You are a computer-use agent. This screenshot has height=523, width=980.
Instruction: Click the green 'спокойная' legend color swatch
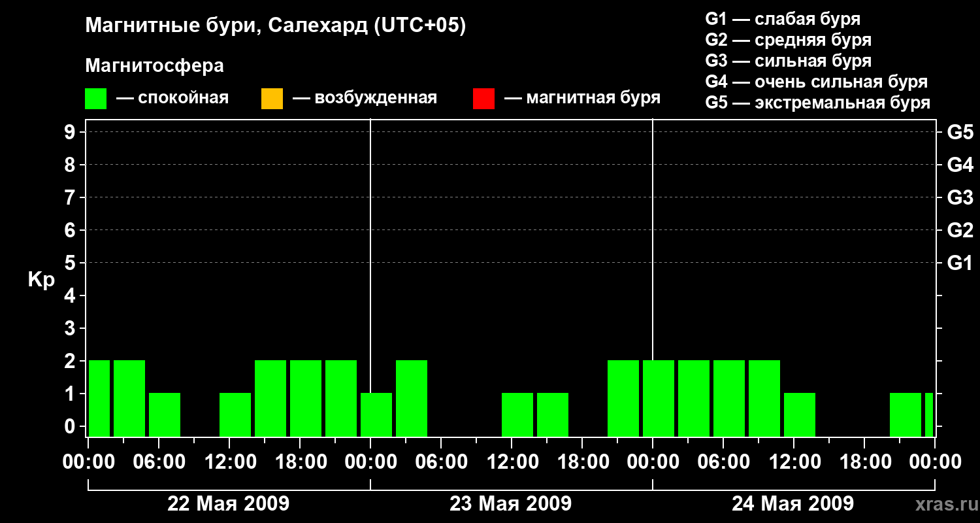[96, 99]
